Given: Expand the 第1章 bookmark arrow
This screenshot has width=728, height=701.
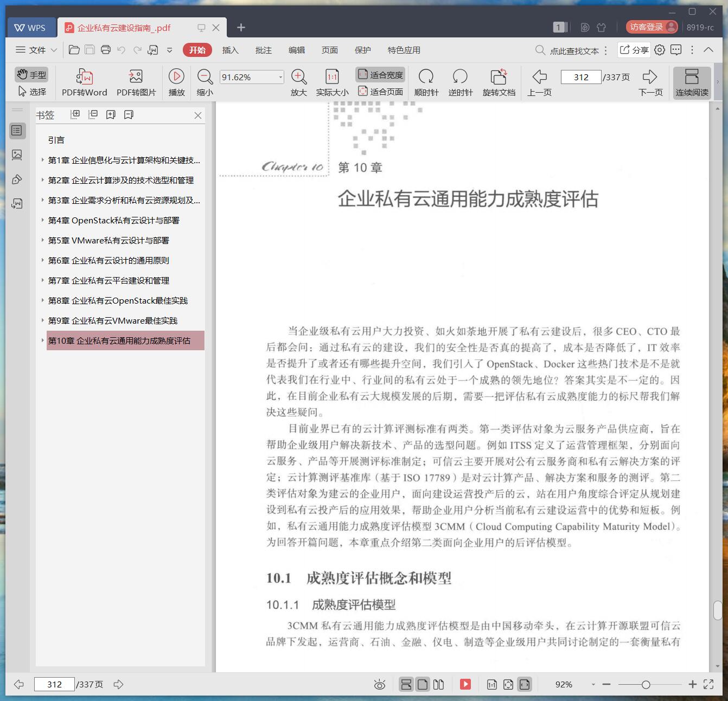Looking at the screenshot, I should tap(42, 160).
